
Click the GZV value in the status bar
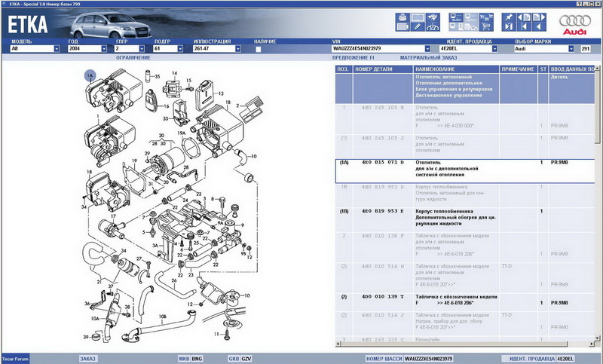pyautogui.click(x=246, y=359)
